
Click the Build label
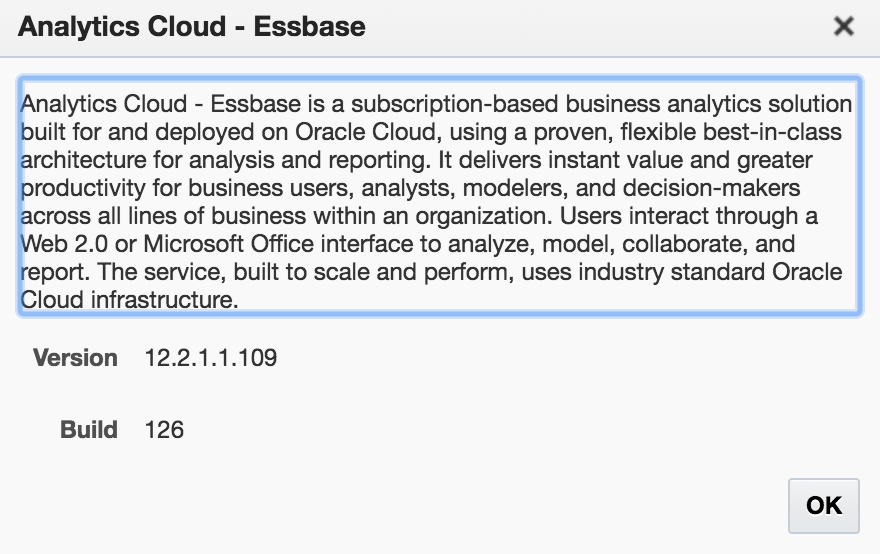pos(89,430)
